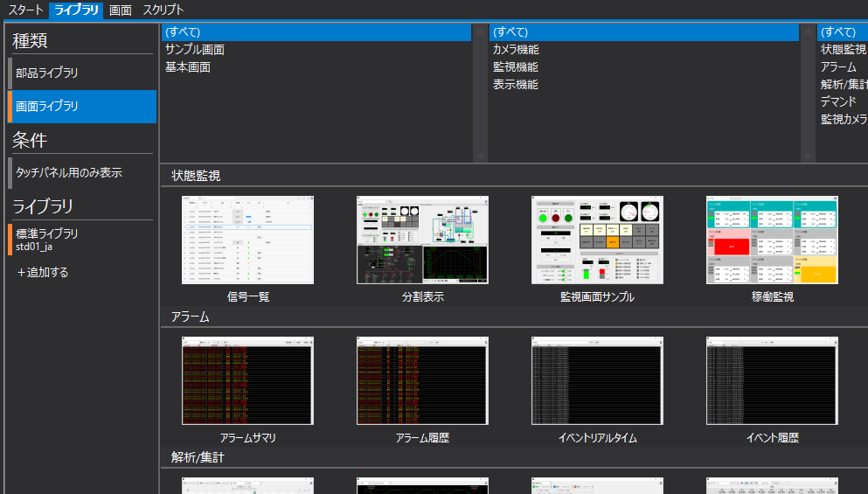Click scroll-down arrow of first filter list
Image resolution: width=868 pixels, height=494 pixels.
click(479, 156)
